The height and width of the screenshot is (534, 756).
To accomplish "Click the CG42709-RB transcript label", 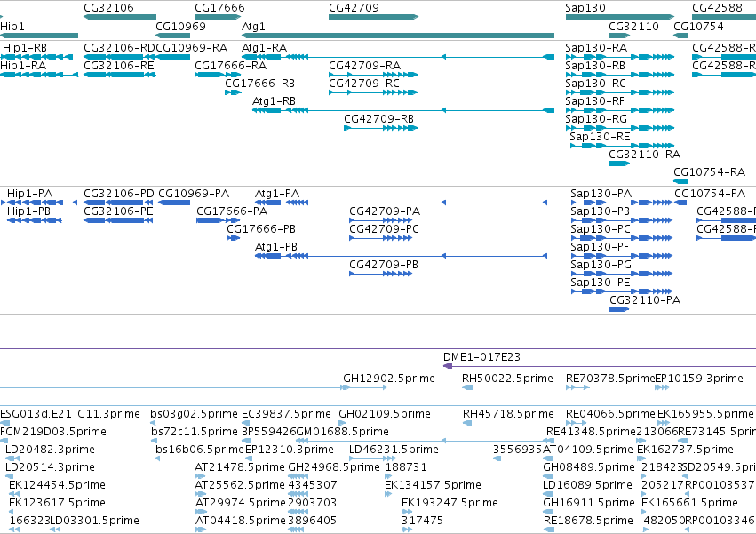I will tap(379, 119).
